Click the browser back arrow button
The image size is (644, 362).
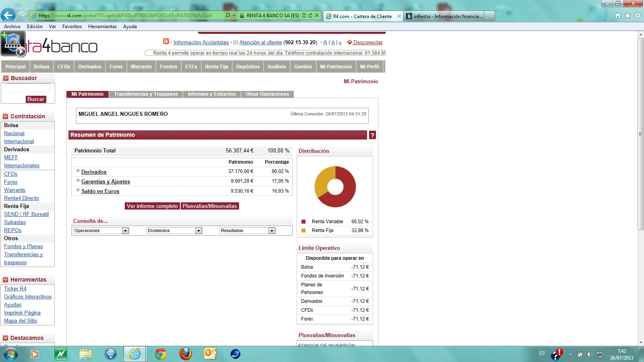point(8,15)
